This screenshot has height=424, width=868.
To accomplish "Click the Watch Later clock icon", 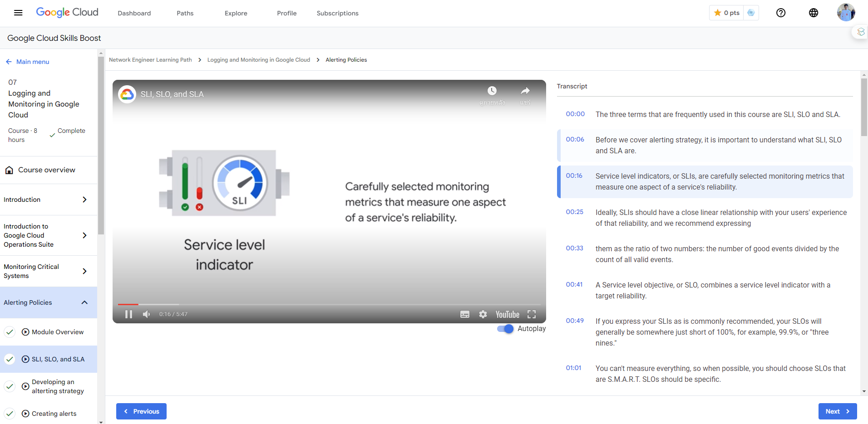I will point(492,91).
